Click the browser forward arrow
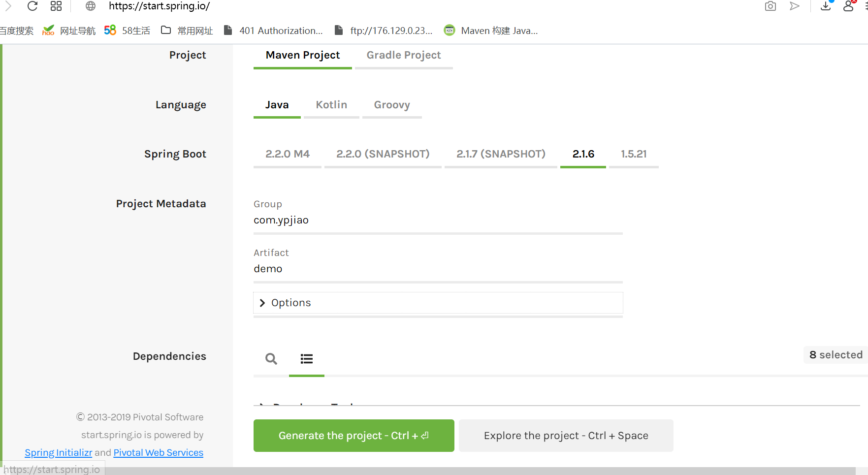 [8, 6]
